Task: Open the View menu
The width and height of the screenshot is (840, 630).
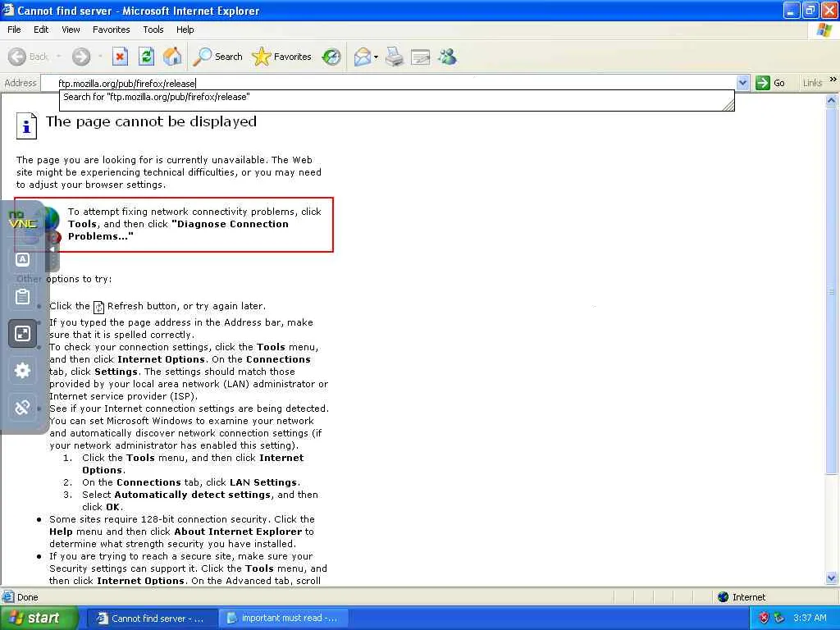Action: click(x=71, y=30)
